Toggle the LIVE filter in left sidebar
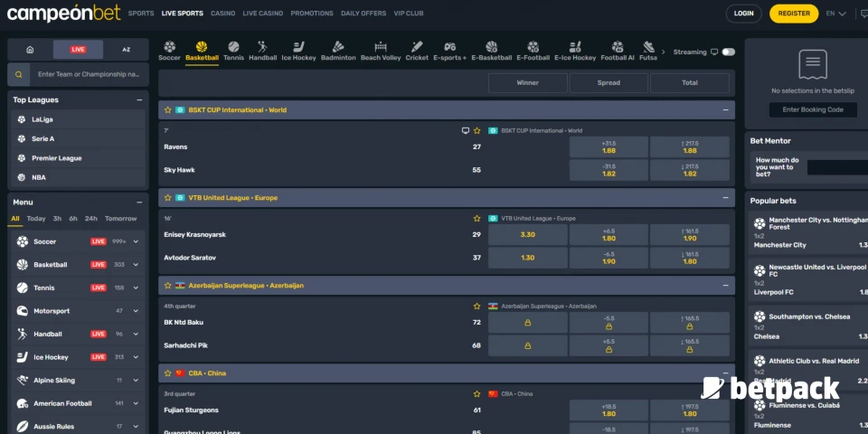This screenshot has height=434, width=868. (x=78, y=50)
